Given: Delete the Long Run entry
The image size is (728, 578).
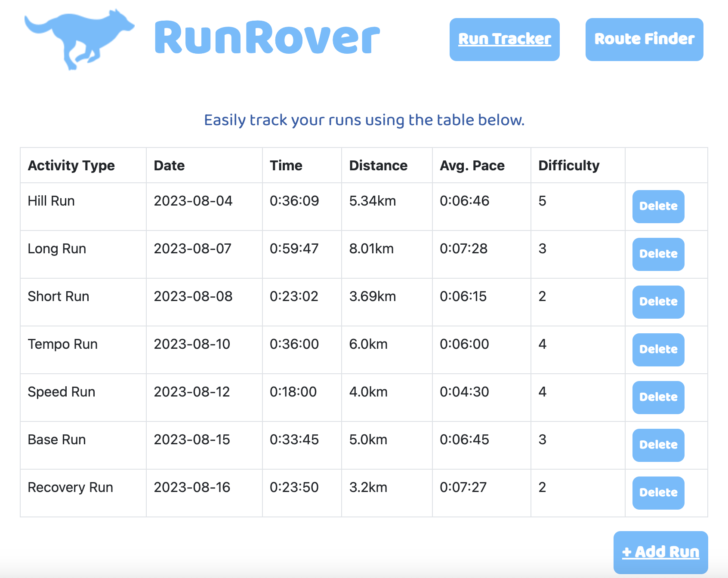Looking at the screenshot, I should 658,254.
